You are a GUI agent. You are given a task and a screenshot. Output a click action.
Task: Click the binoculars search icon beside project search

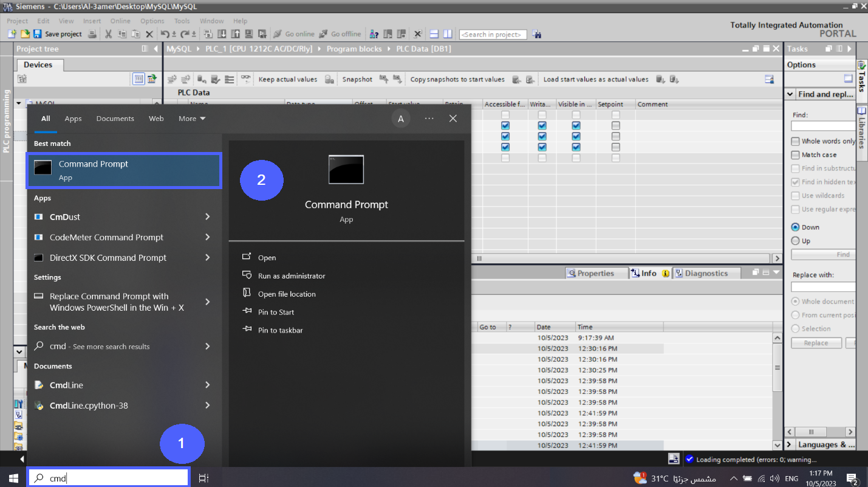536,34
